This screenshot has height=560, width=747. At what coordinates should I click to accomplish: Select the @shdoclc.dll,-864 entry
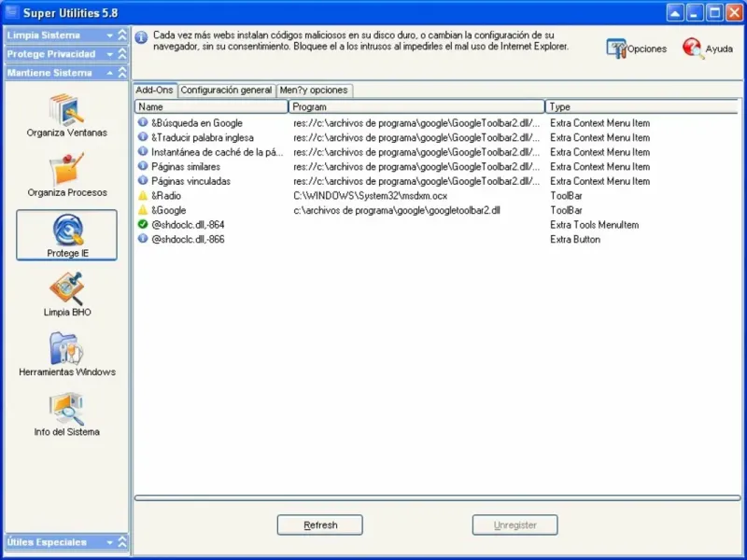click(188, 225)
